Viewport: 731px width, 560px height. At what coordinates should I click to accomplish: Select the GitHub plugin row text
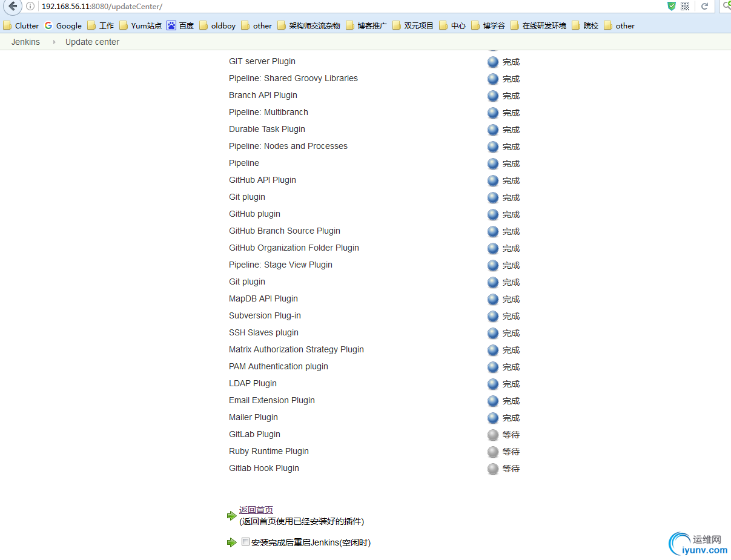click(x=254, y=214)
